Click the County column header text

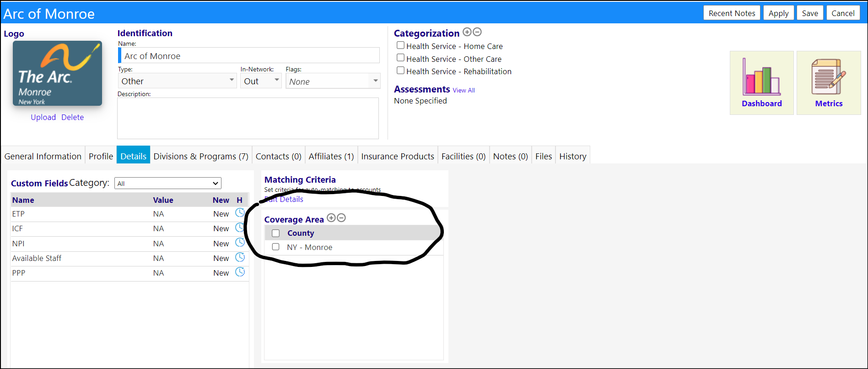[301, 233]
